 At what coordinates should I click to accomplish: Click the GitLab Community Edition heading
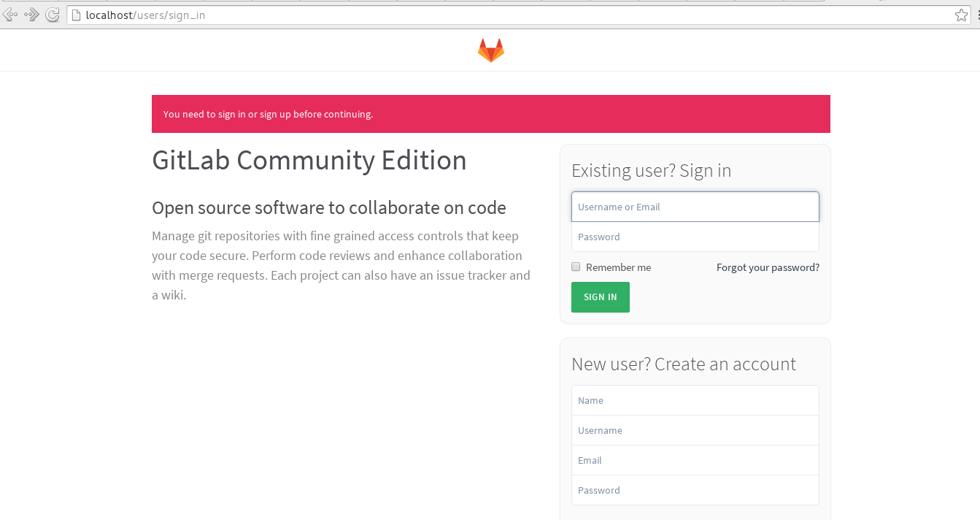(x=309, y=161)
